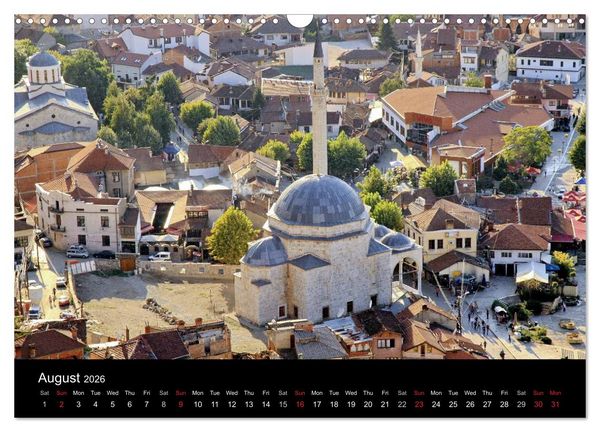
Task: Click the 'August 2026' month heading
Action: pos(72,378)
